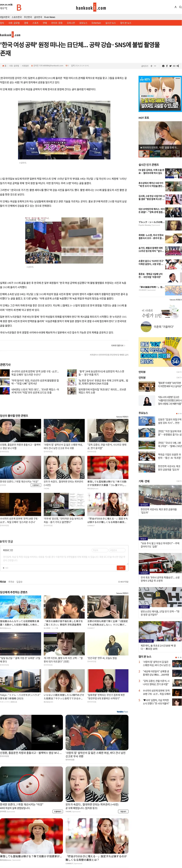Open the HOT 포토 featured photo

[160, 139]
